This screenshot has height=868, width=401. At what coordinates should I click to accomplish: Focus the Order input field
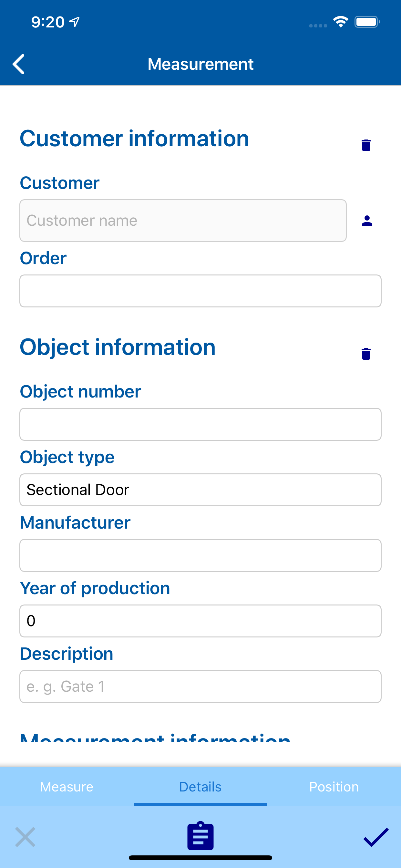click(x=200, y=291)
